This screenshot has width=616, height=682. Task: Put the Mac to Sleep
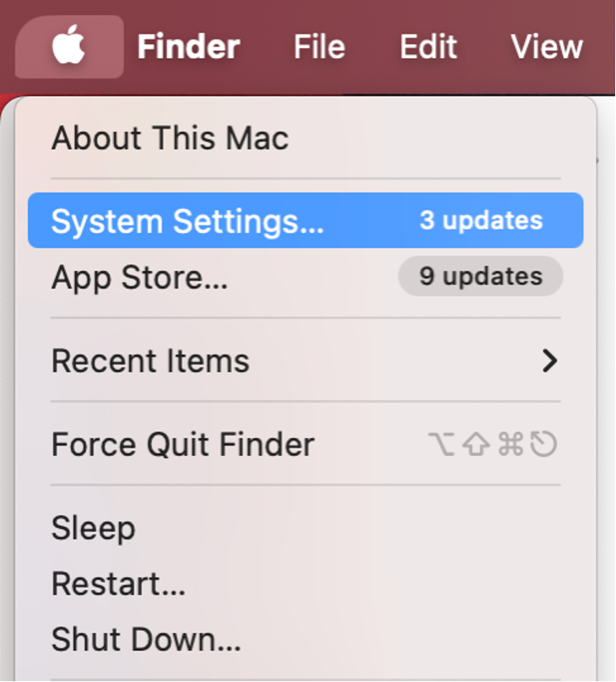[93, 528]
